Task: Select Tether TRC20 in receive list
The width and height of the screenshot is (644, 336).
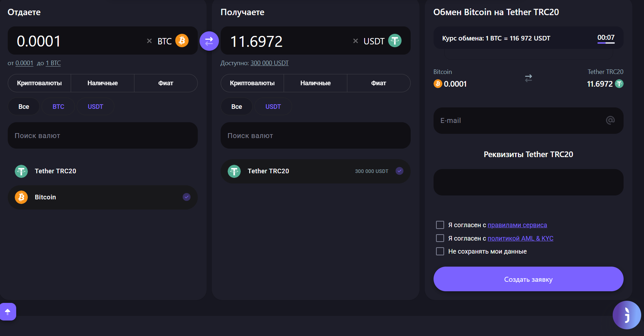Action: point(316,171)
